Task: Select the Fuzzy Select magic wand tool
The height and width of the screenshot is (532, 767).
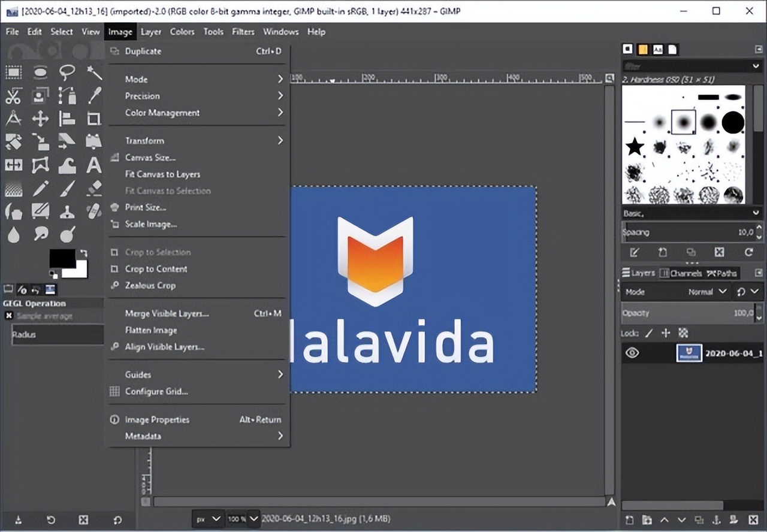Action: tap(94, 73)
